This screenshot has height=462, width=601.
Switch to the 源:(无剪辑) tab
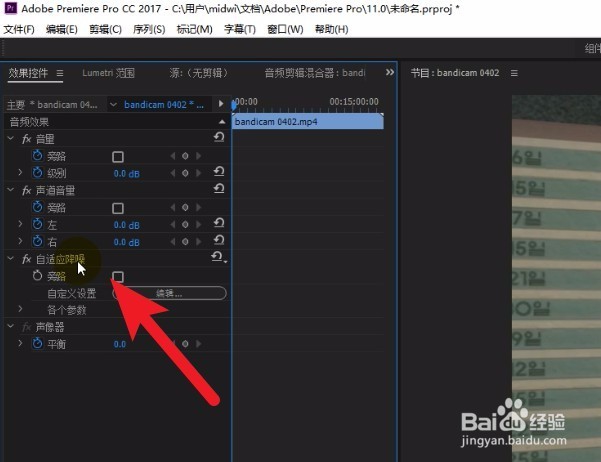(199, 73)
